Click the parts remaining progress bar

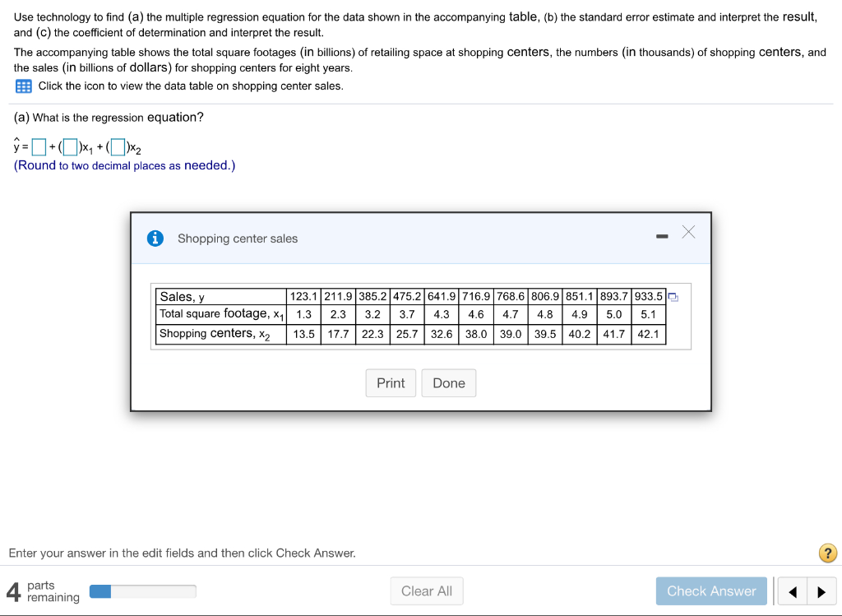[142, 591]
